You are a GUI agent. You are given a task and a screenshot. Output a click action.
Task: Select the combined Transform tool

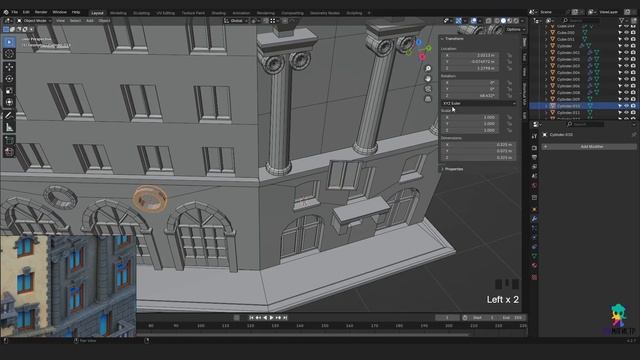point(9,102)
